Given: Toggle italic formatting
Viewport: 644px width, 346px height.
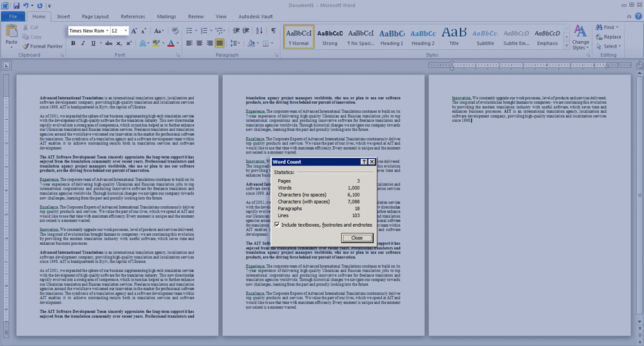Looking at the screenshot, I should tap(83, 43).
